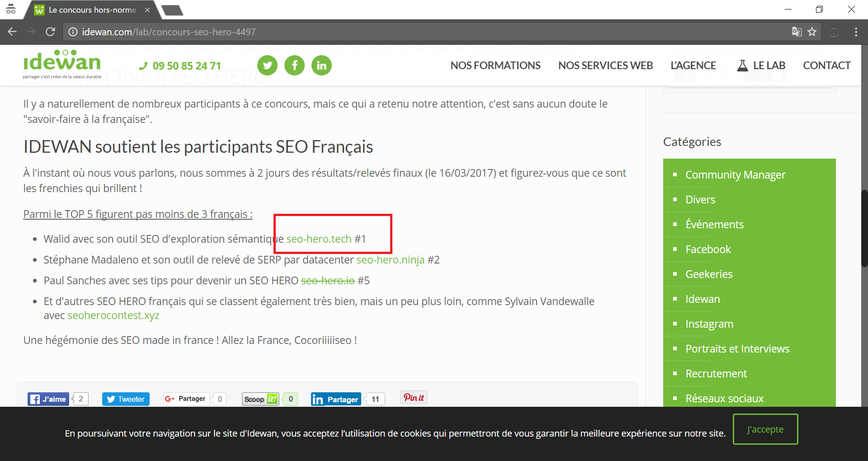Open the Geekeries category
The image size is (868, 461).
[709, 274]
